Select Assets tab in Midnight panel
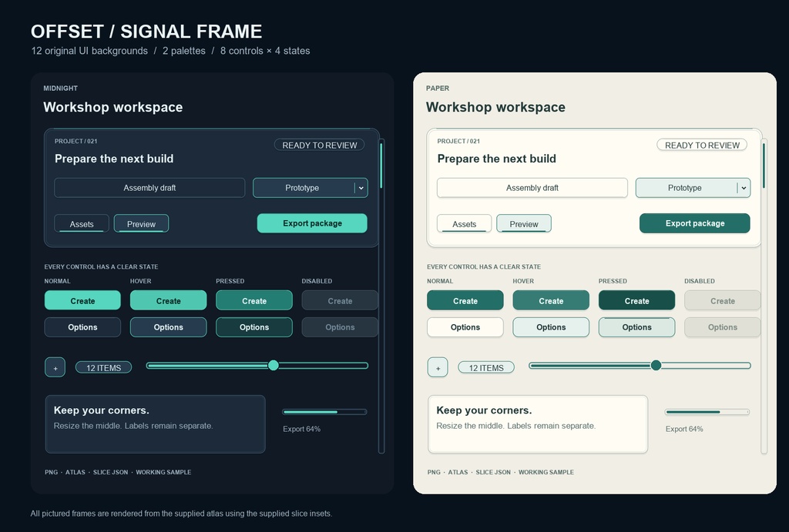 [82, 224]
